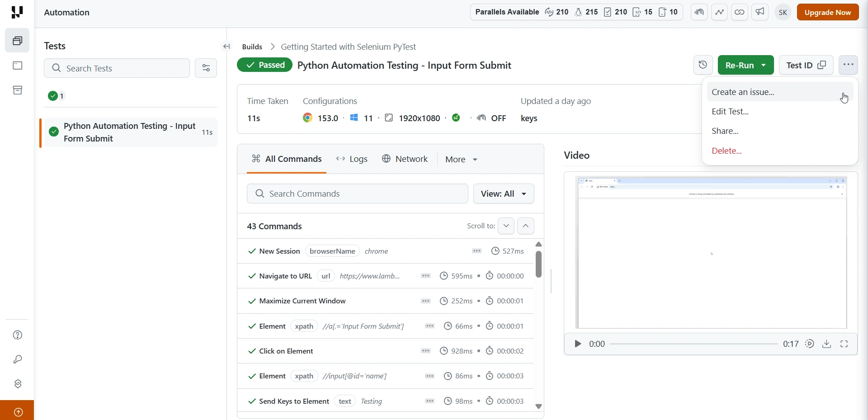Open New Session row options dots

(x=477, y=251)
